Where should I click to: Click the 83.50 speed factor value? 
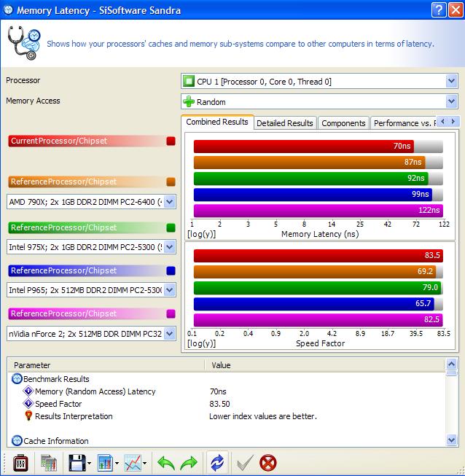[219, 404]
